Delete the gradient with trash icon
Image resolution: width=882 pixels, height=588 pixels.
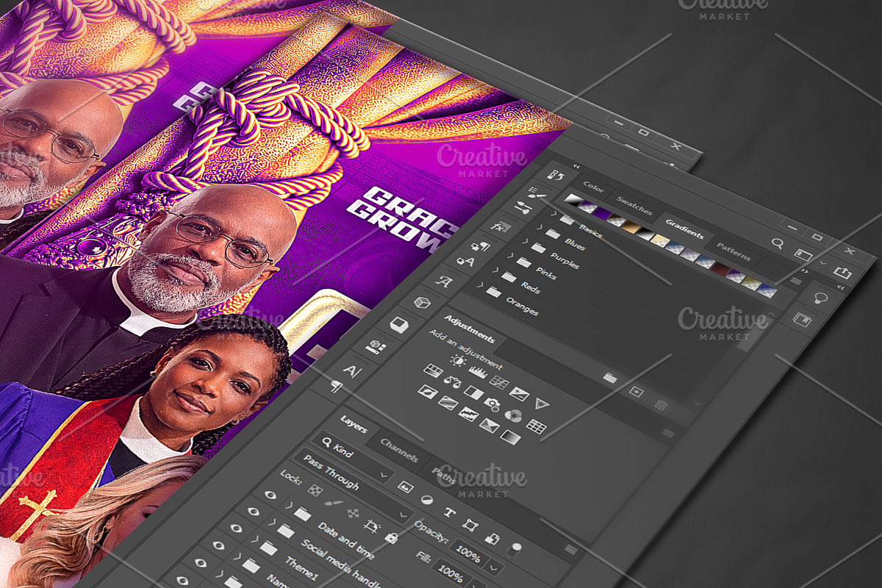point(661,405)
